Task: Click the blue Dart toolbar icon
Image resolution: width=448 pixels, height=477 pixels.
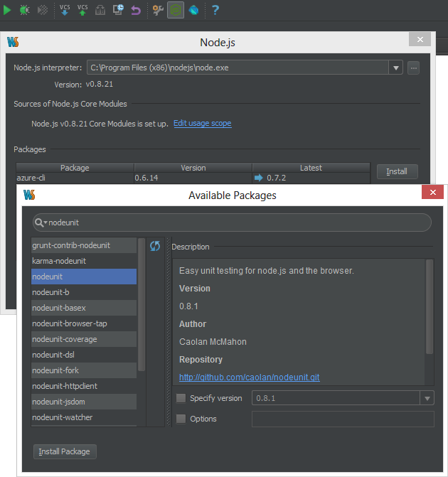Action: (x=193, y=10)
